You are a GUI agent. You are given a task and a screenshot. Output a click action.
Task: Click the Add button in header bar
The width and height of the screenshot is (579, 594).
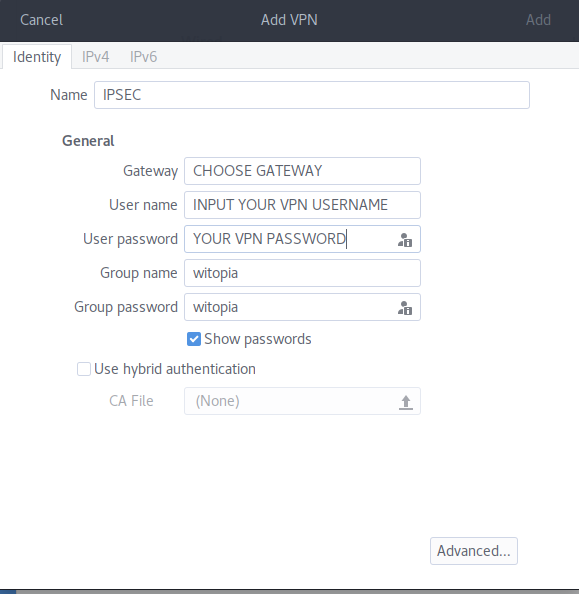[538, 20]
